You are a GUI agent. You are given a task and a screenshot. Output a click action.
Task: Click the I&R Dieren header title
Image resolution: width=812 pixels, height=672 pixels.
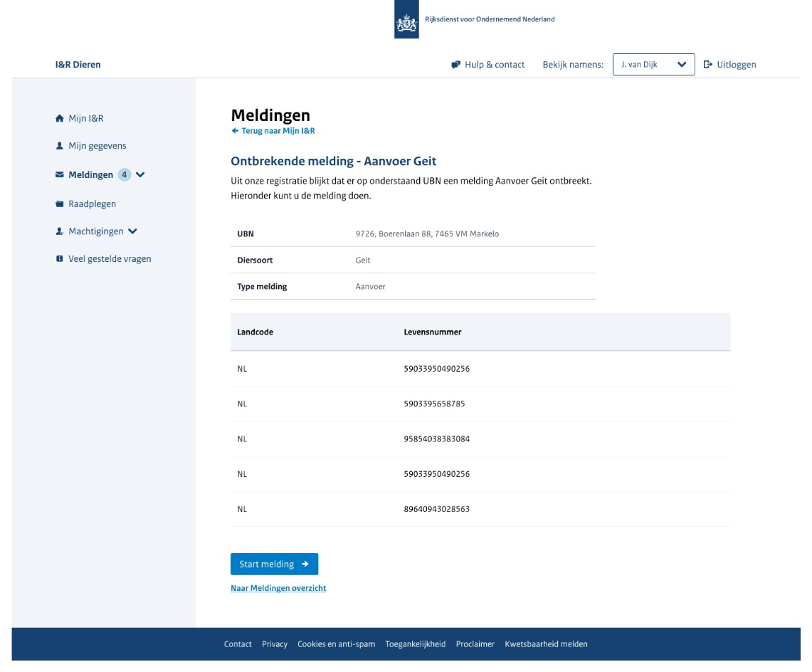coord(78,64)
